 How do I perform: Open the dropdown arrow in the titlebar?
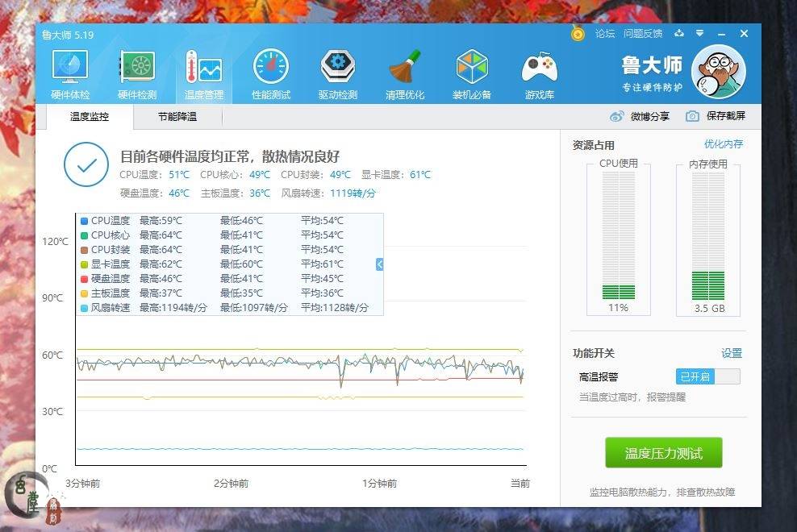point(700,34)
